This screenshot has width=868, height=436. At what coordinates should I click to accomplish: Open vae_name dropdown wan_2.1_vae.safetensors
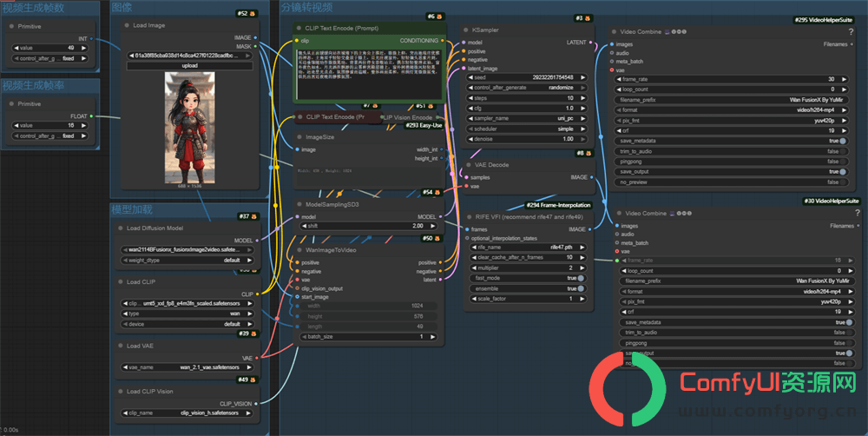click(187, 367)
